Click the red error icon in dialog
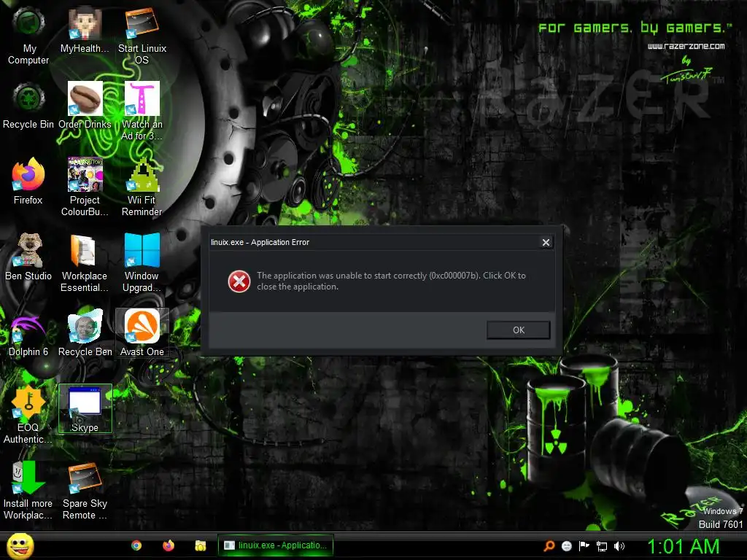The image size is (747, 560). click(x=239, y=281)
